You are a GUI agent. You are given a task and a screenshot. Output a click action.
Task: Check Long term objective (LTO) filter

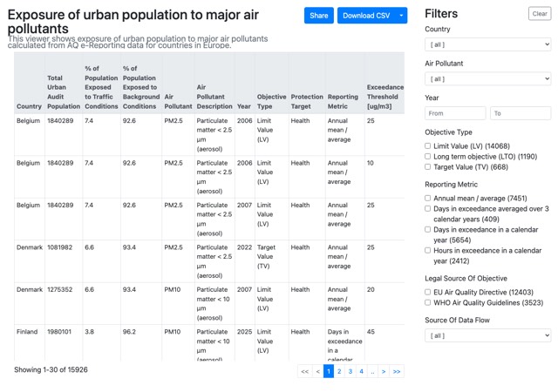tap(428, 156)
